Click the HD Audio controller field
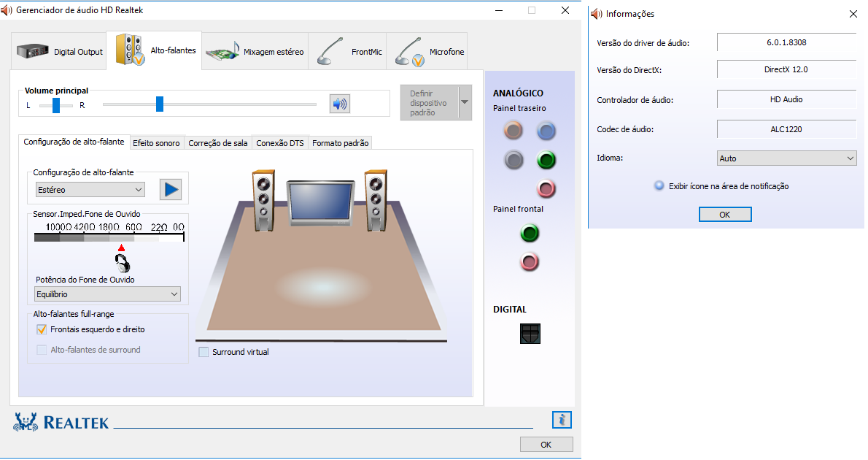This screenshot has width=868, height=460. [786, 99]
